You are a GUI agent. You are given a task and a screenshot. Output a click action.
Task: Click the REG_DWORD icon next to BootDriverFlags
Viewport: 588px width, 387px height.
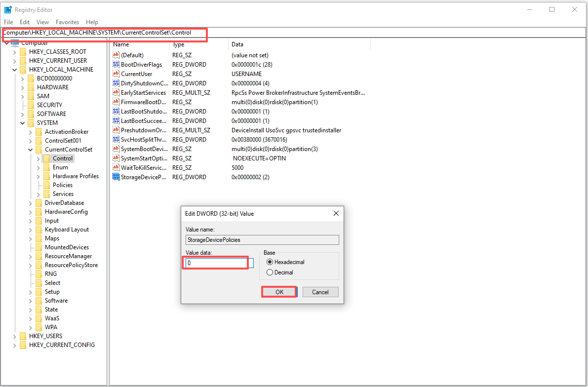[x=116, y=64]
